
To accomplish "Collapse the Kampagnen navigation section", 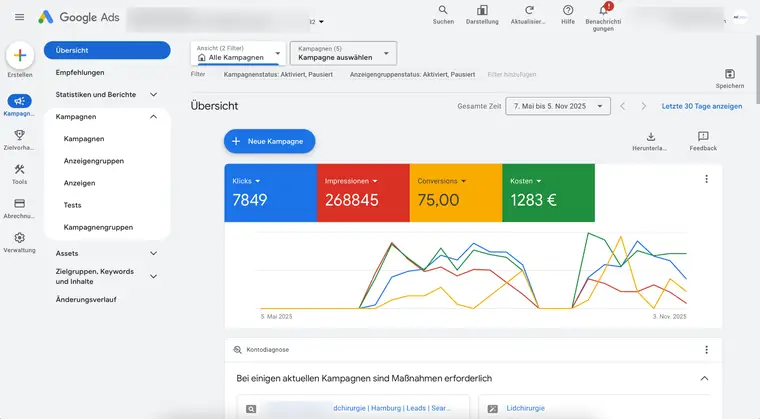I will (x=154, y=117).
